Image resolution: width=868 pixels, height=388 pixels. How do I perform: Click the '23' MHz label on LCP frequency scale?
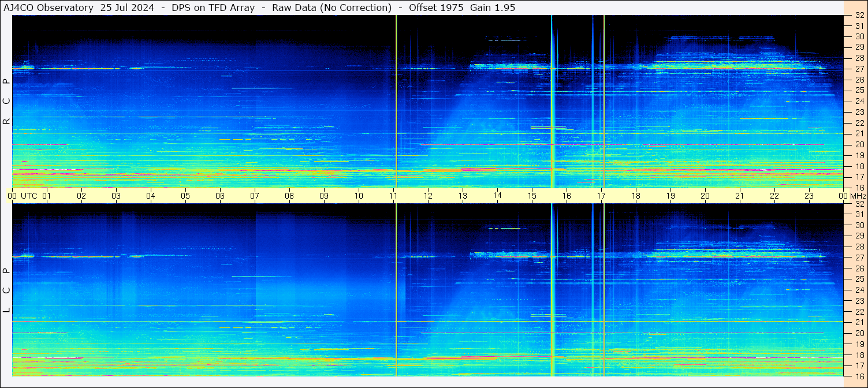pyautogui.click(x=859, y=301)
